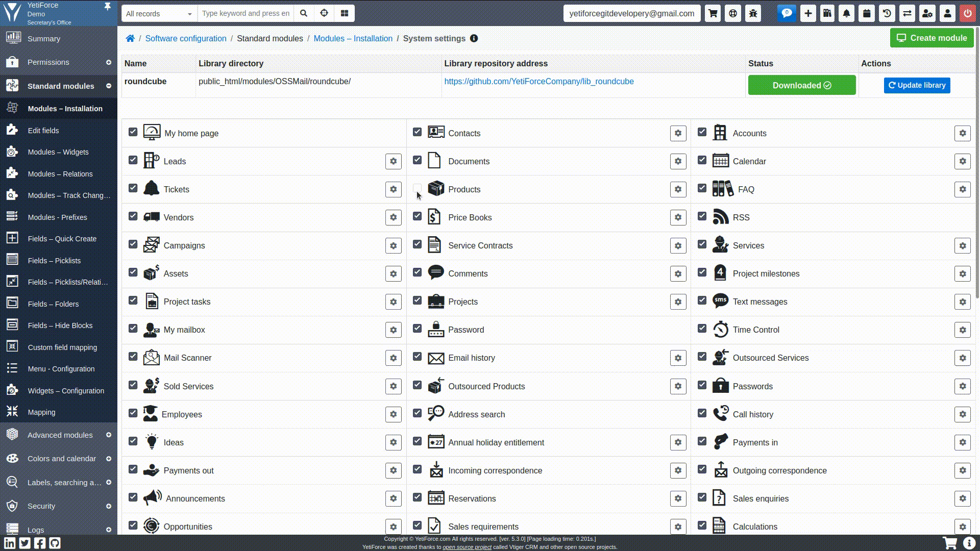The width and height of the screenshot is (980, 551).
Task: Open Edit fields in the sidebar
Action: [43, 131]
